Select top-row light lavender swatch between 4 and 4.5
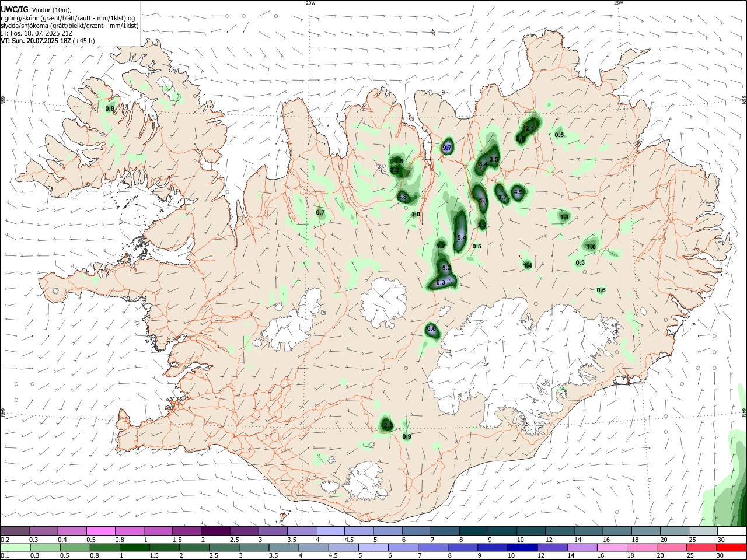 (x=329, y=531)
